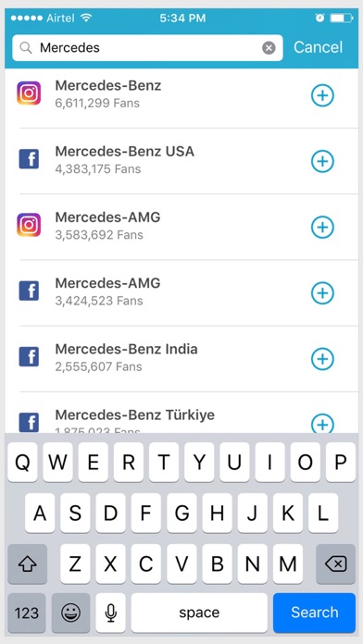Image resolution: width=363 pixels, height=644 pixels.
Task: Clear the search field text
Action: click(x=269, y=48)
